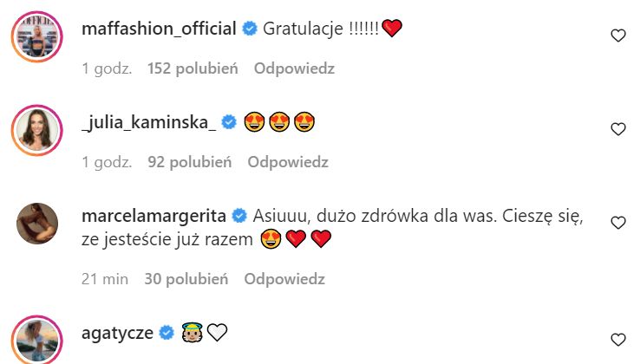Open agatycze's profile picture
634x364 pixels.
point(36,340)
